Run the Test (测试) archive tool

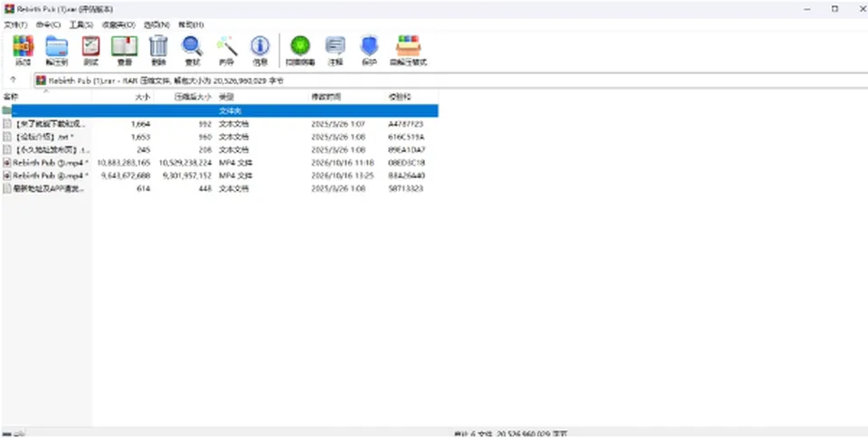point(90,51)
